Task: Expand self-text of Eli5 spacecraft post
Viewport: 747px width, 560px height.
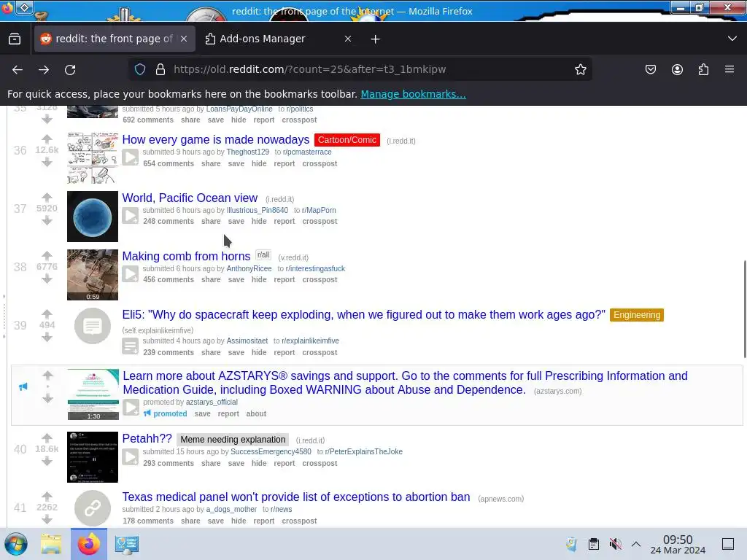Action: point(130,346)
